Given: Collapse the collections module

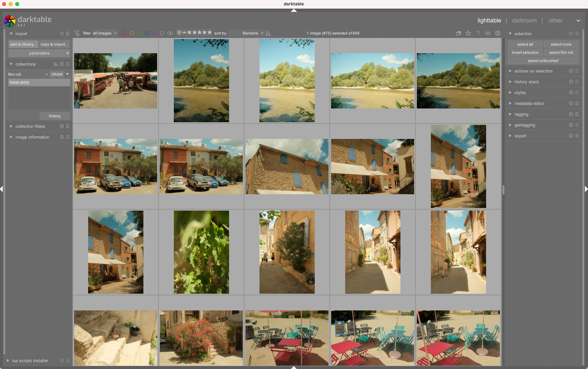Looking at the screenshot, I should [x=11, y=64].
